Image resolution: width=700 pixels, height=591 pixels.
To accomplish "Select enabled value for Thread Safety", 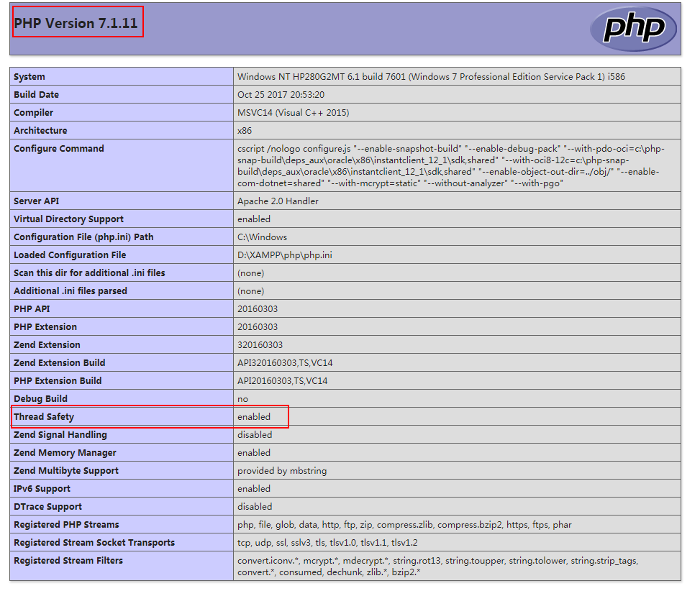I will coord(254,416).
